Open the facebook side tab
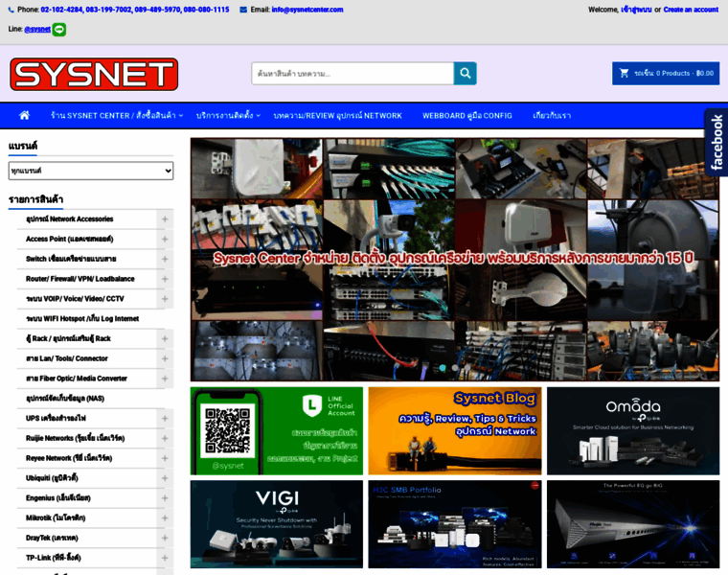728x575 pixels. 717,142
